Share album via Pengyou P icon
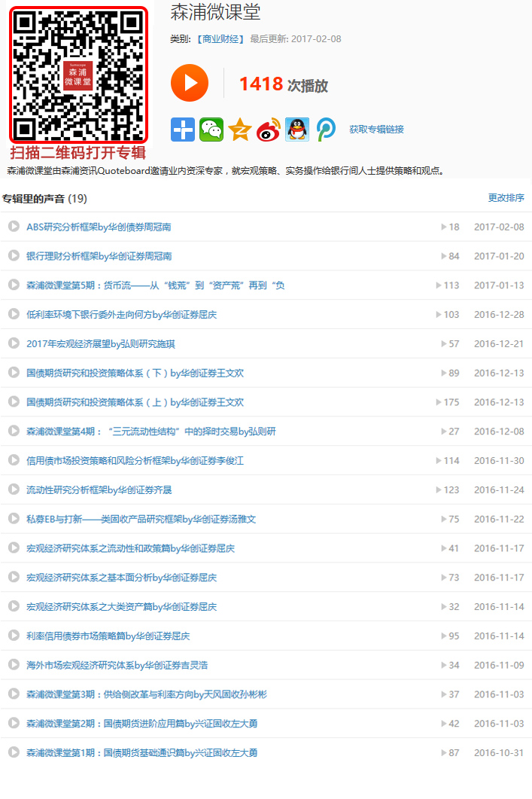The height and width of the screenshot is (799, 532). (326, 130)
